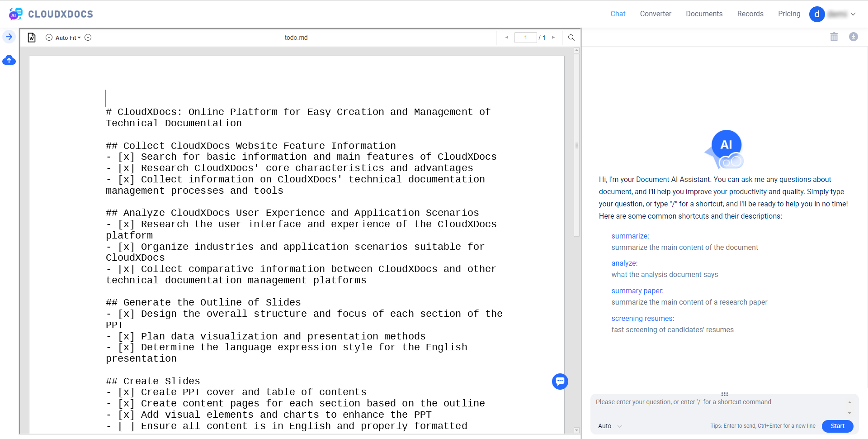
Task: Click the '## Create Slides' heading
Action: [x=153, y=382]
